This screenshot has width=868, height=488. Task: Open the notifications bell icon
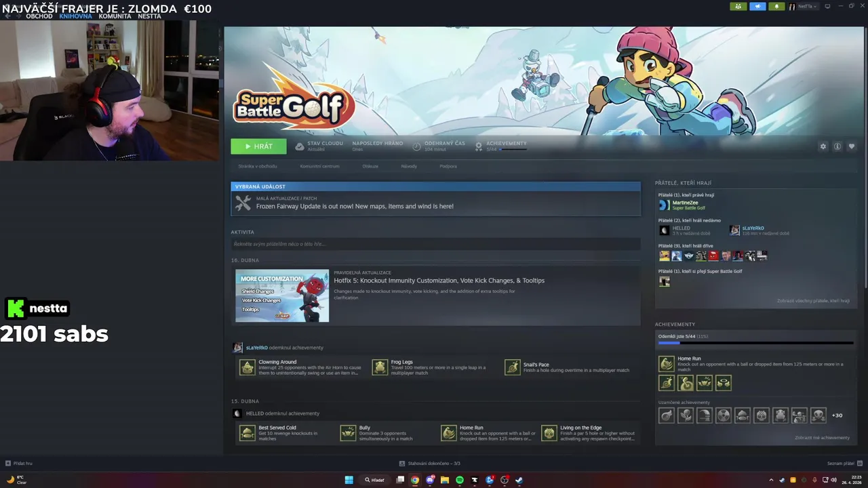776,6
